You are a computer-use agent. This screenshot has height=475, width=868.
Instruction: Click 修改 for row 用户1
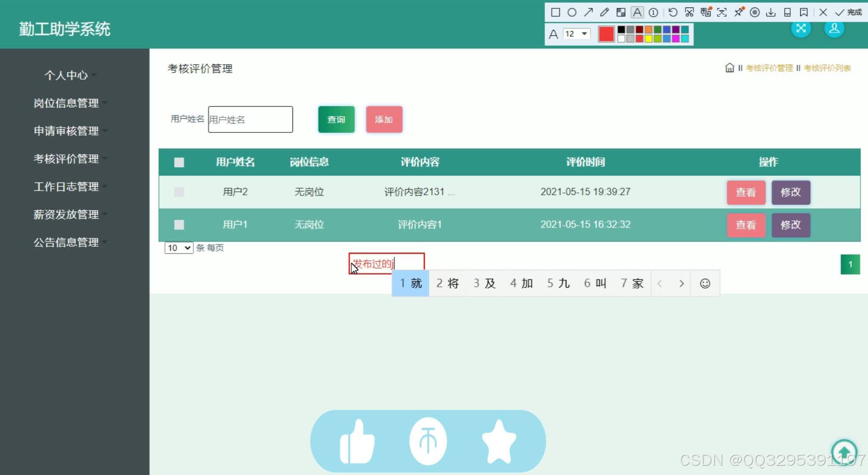coord(791,225)
